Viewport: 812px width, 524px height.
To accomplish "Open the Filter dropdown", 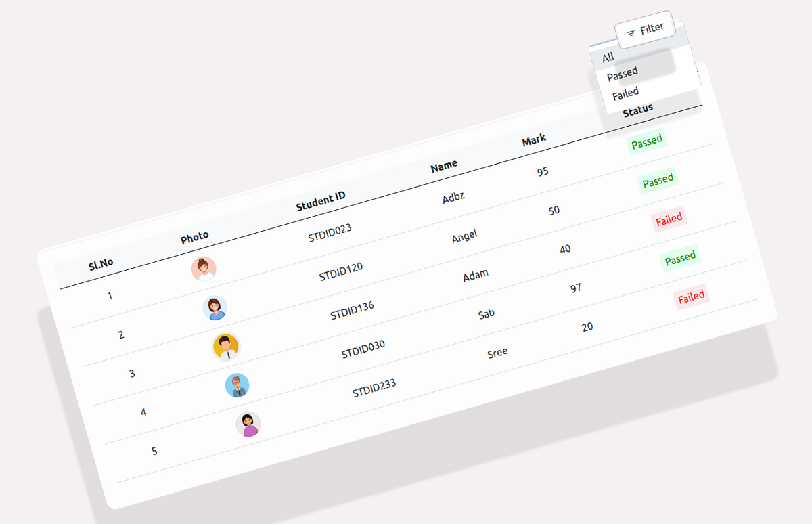I will (x=645, y=28).
